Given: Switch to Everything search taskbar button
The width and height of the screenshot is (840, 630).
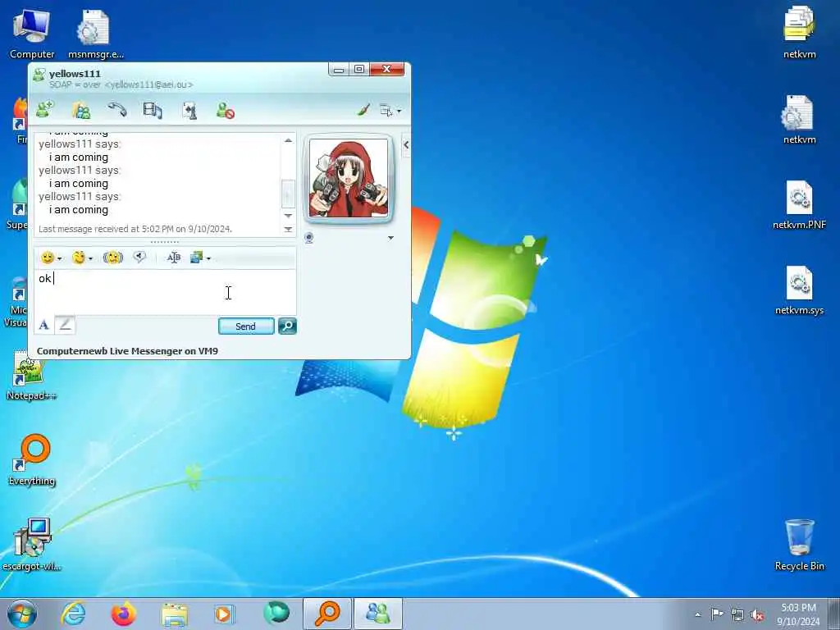Looking at the screenshot, I should [x=326, y=614].
